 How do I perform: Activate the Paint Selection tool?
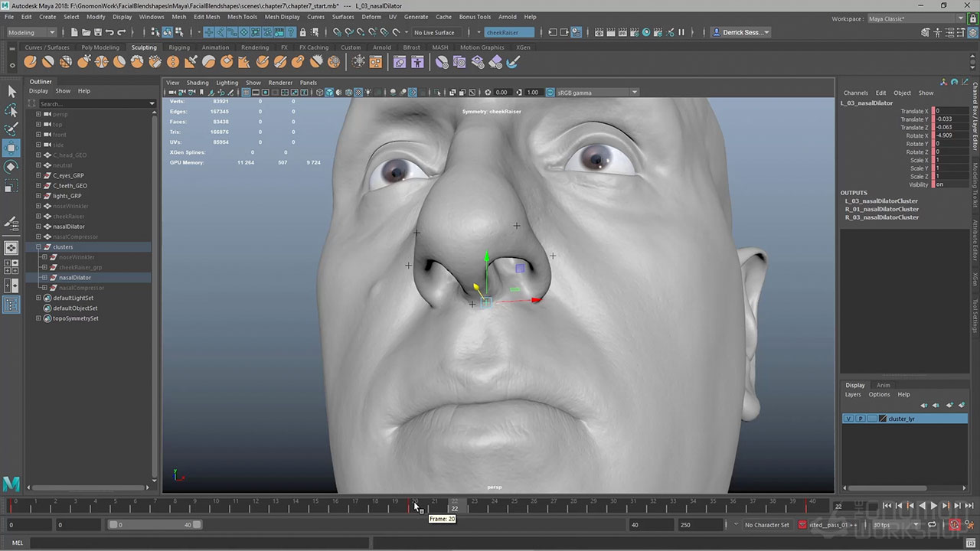[x=11, y=129]
